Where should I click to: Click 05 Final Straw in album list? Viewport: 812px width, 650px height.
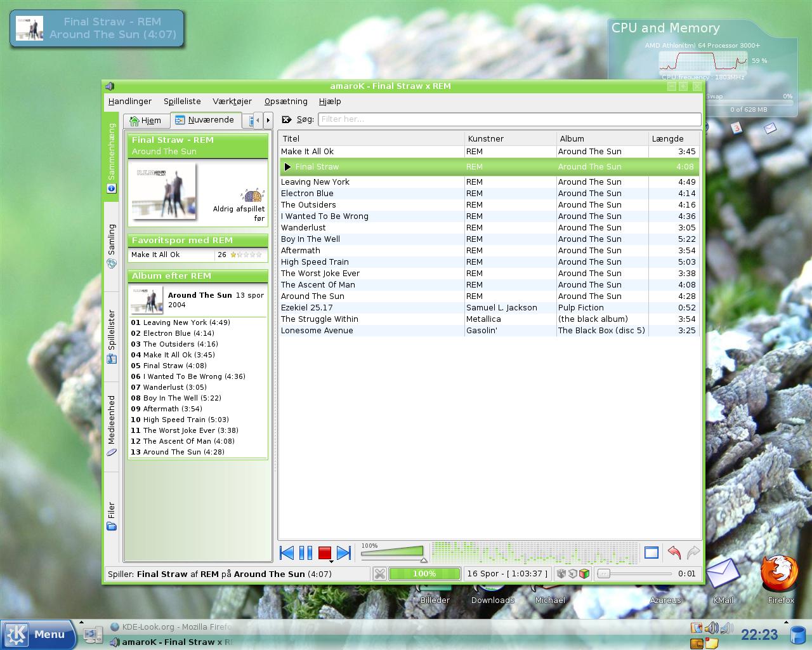tap(169, 366)
